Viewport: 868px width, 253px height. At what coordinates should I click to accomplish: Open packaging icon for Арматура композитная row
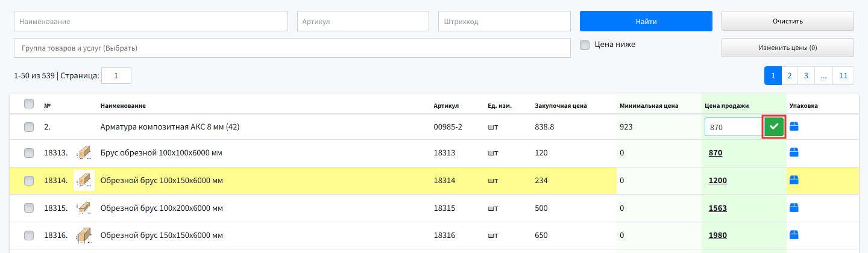(794, 126)
